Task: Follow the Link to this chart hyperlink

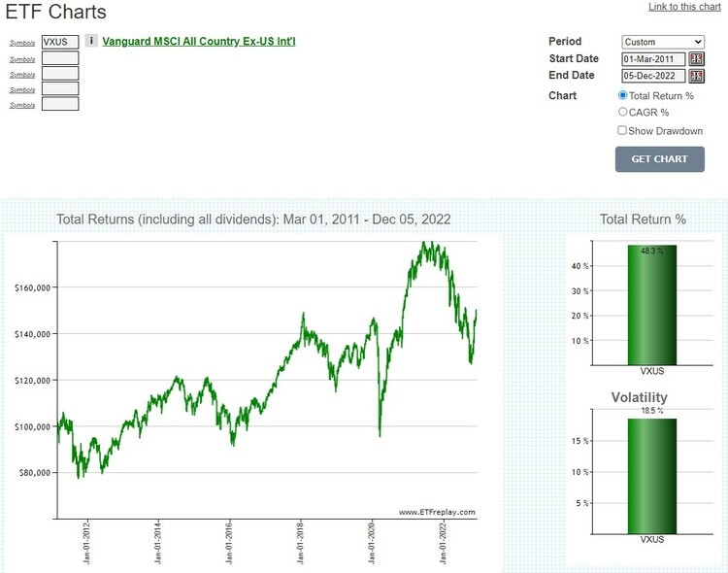Action: [x=684, y=7]
